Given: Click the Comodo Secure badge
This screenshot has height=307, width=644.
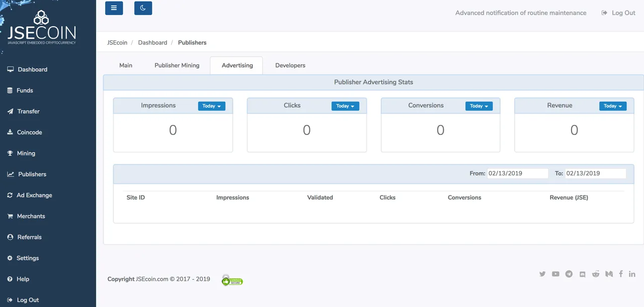Looking at the screenshot, I should (x=232, y=280).
